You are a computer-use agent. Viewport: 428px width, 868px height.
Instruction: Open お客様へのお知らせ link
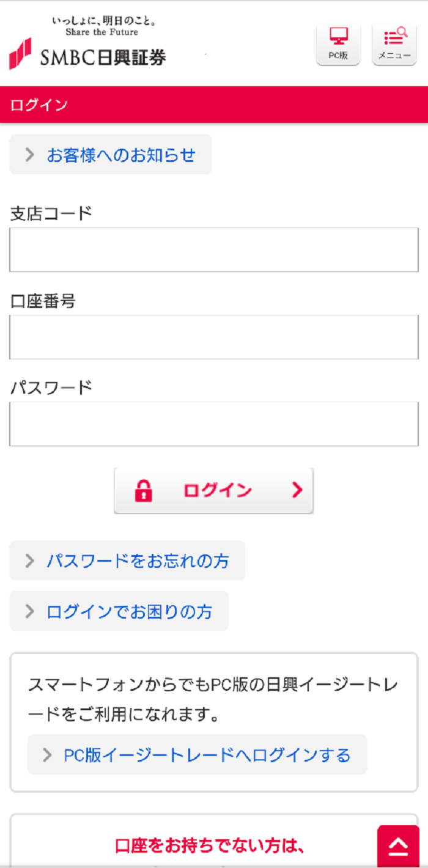[121, 155]
